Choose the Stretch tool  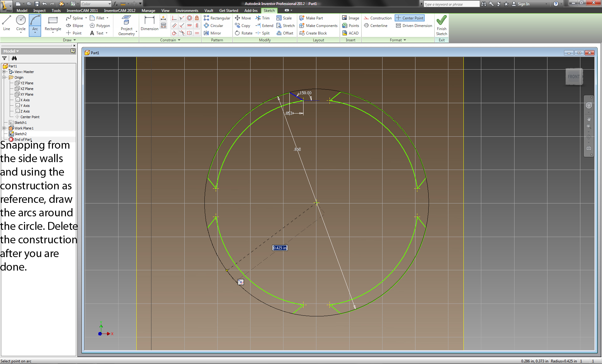pos(286,26)
